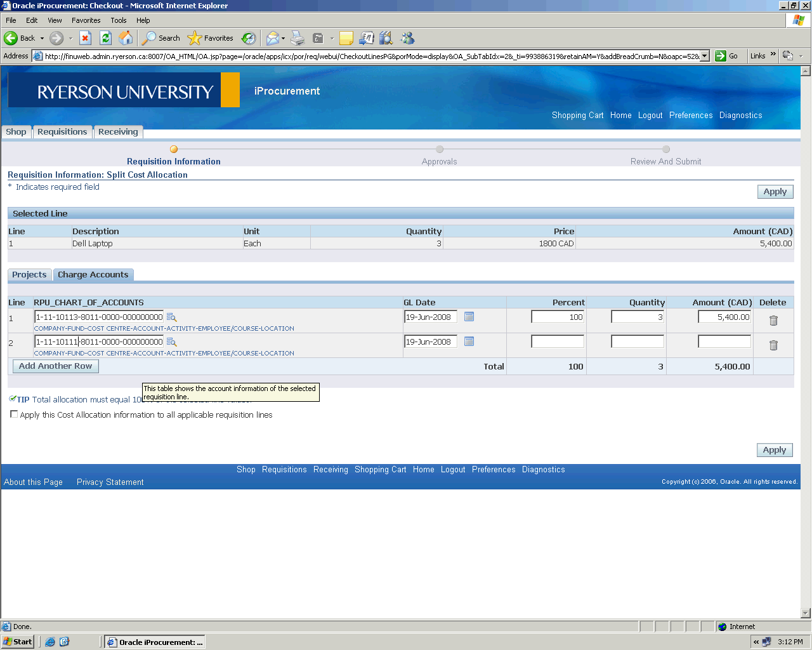Screen dimensions: 812x650
Task: Delete allocation line 2 with trash icon
Action: pos(773,345)
